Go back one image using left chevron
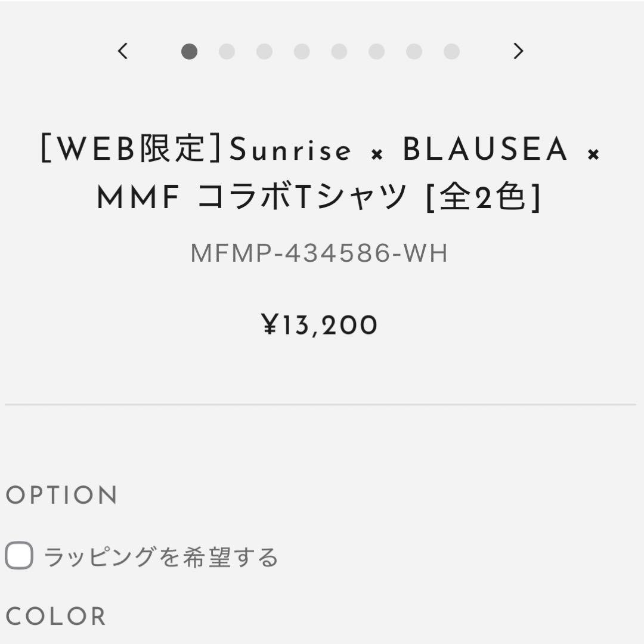The width and height of the screenshot is (644, 644). click(123, 52)
